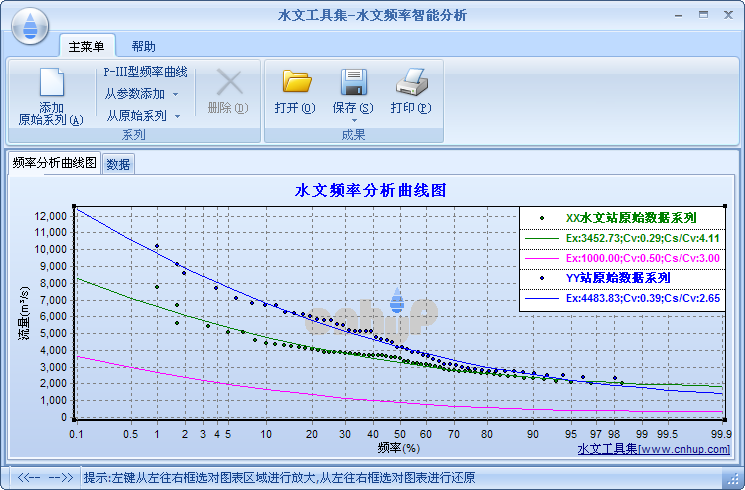745x490 pixels.
Task: Click the water-drop application menu button
Action: click(x=32, y=22)
